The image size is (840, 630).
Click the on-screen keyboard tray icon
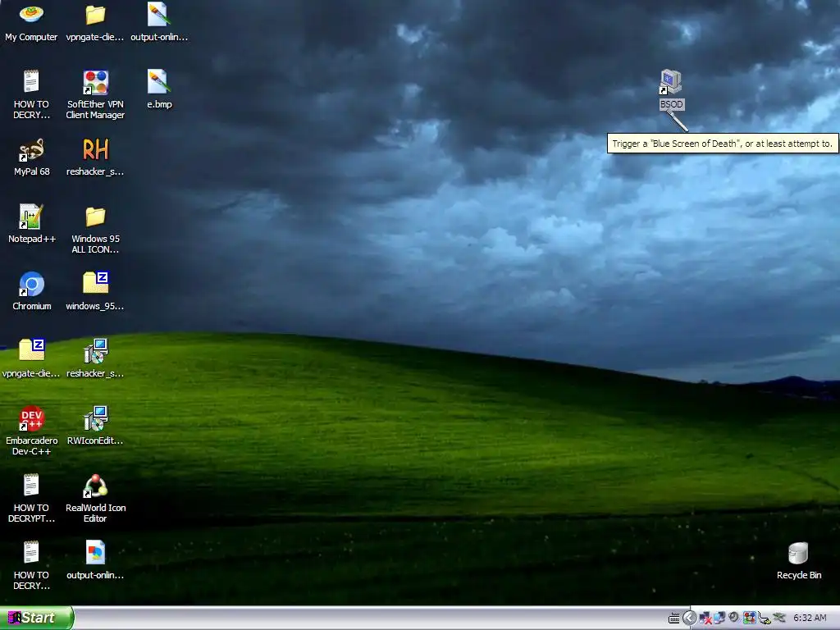[674, 619]
